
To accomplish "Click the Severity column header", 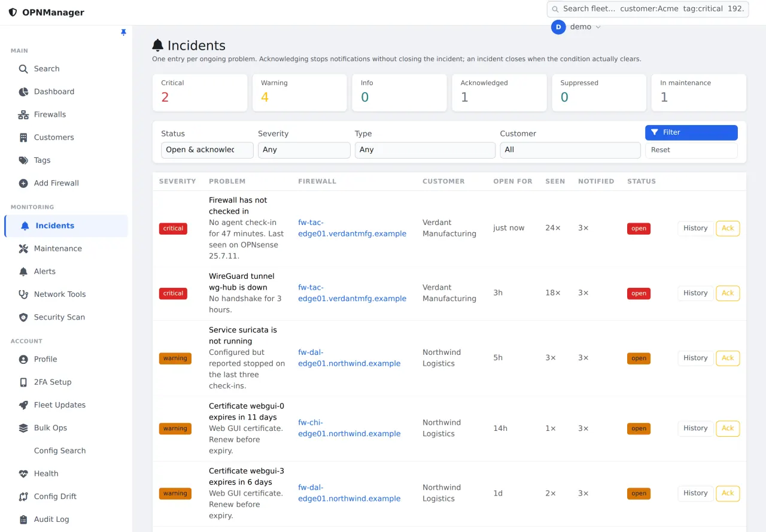I will [178, 181].
